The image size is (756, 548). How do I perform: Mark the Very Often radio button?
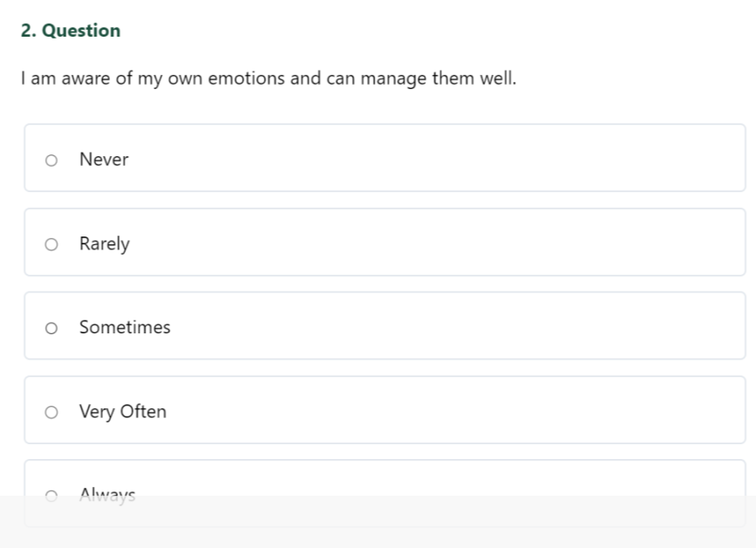(x=51, y=413)
